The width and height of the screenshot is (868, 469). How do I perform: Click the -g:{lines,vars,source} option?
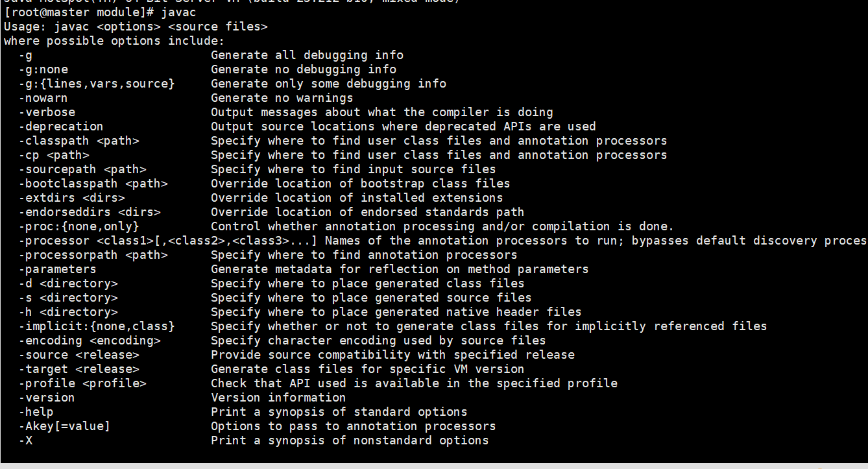96,84
